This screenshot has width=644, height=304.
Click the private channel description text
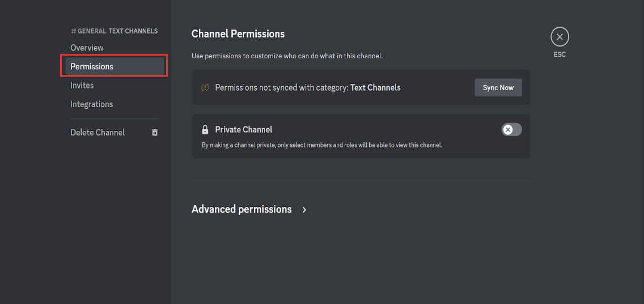tap(321, 145)
